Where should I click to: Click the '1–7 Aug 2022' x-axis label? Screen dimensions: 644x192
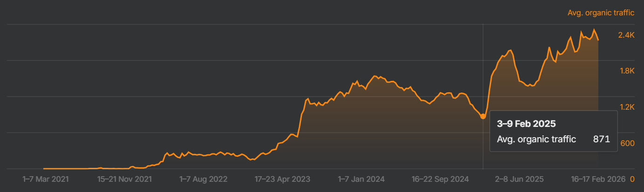(204, 179)
